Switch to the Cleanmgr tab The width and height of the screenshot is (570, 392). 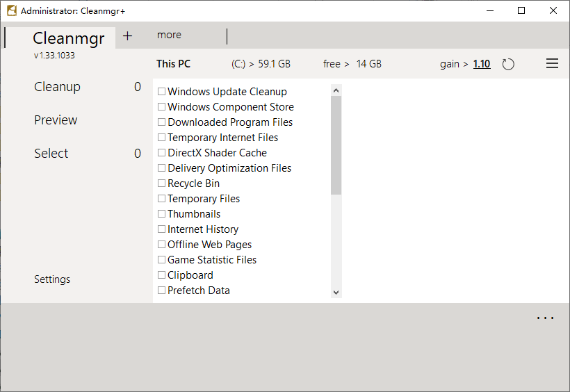click(68, 38)
